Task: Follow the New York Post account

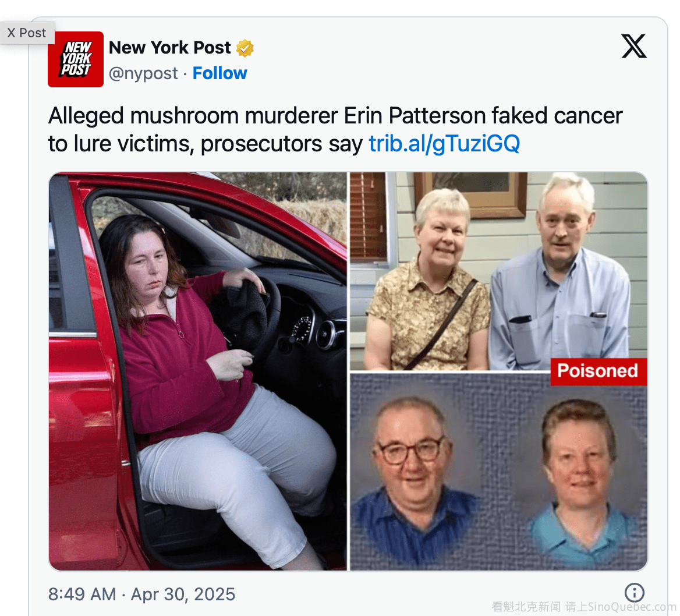Action: (x=220, y=73)
